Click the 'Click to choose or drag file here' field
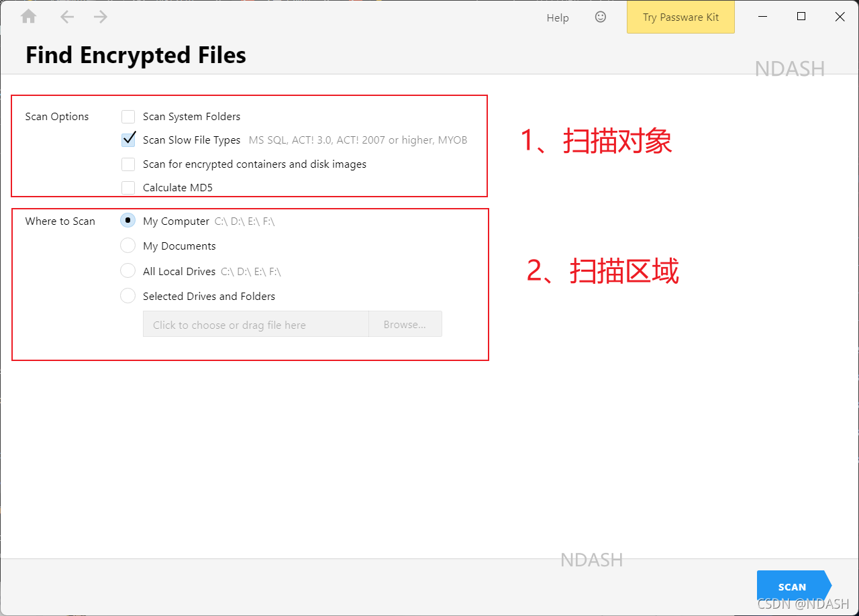This screenshot has width=859, height=616. (x=256, y=324)
